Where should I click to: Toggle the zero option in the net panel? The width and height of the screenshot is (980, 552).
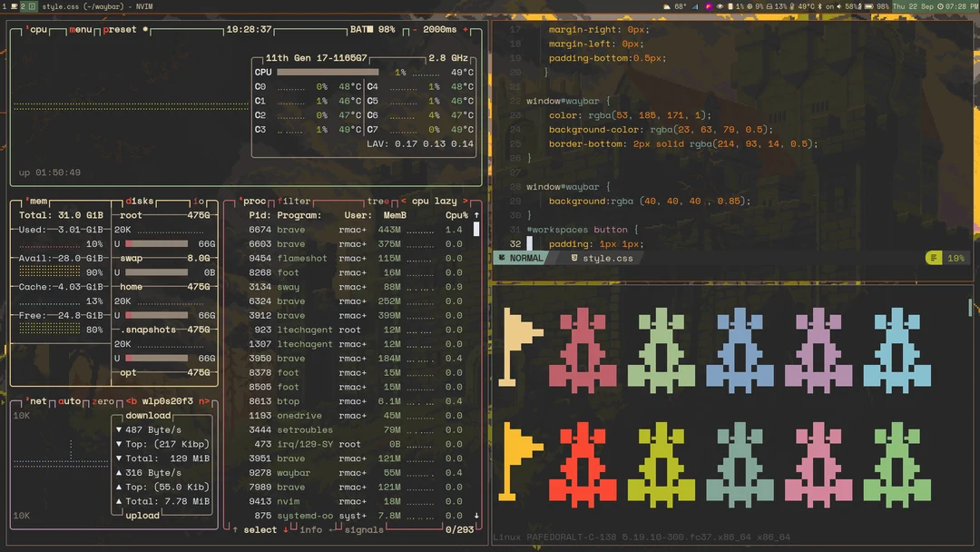click(103, 400)
